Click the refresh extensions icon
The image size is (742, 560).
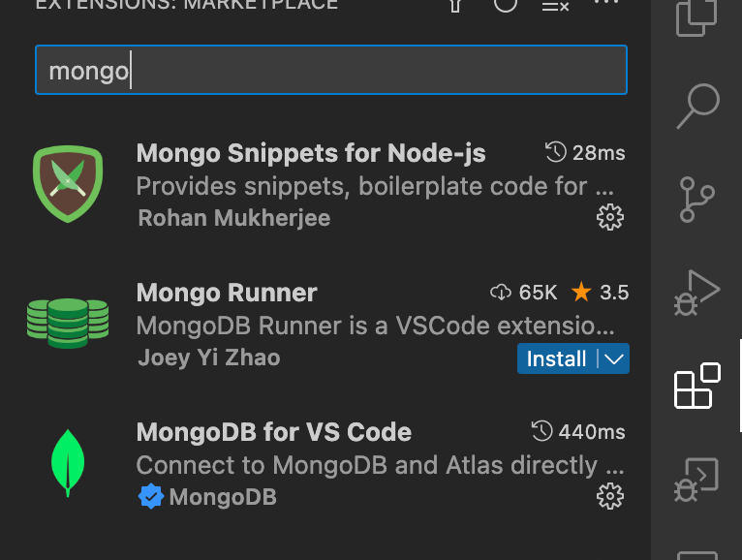coord(506,5)
